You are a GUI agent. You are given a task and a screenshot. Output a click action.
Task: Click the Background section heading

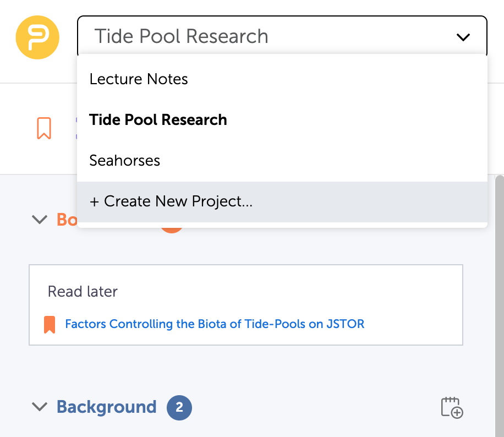coord(107,407)
